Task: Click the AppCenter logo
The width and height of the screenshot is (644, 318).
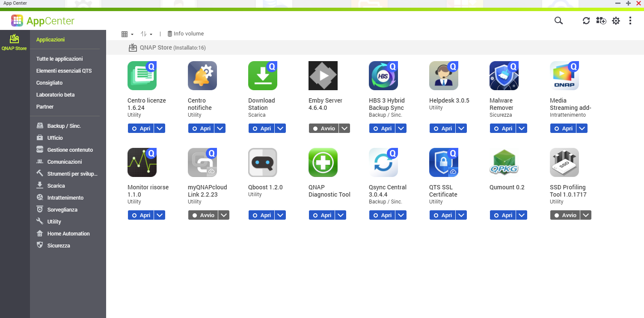Action: click(x=43, y=21)
